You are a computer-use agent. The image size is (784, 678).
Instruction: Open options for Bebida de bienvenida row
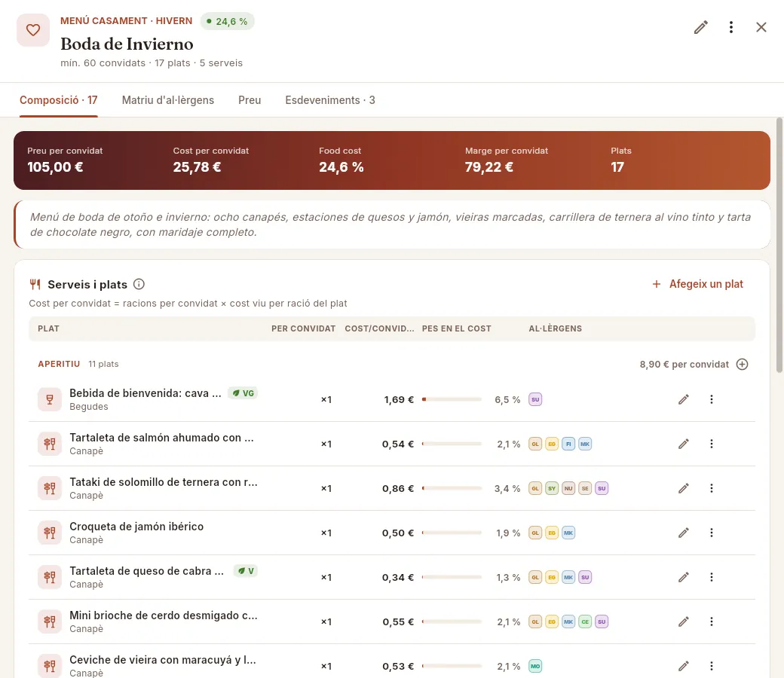click(712, 399)
